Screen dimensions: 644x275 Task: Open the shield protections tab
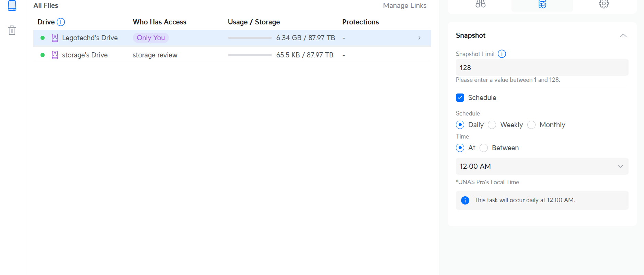click(x=542, y=4)
